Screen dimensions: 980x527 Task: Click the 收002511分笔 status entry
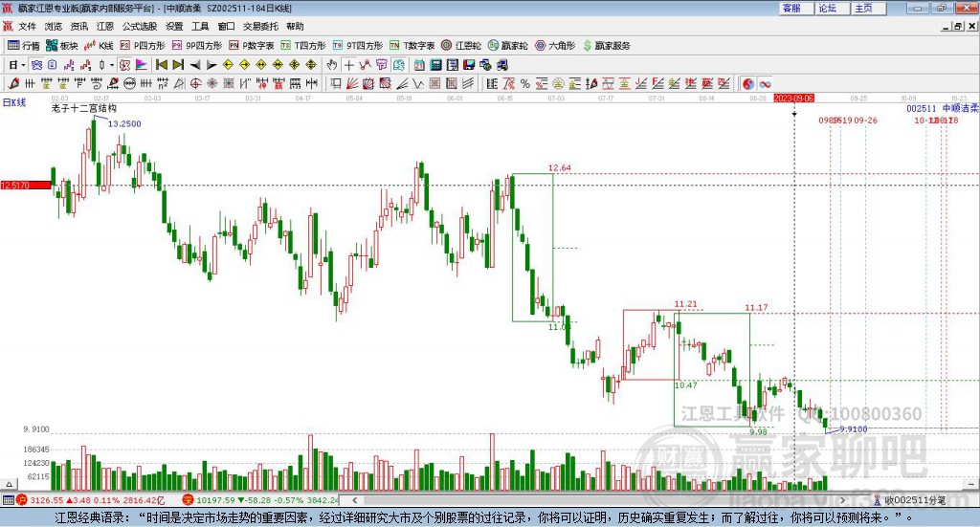(x=914, y=500)
